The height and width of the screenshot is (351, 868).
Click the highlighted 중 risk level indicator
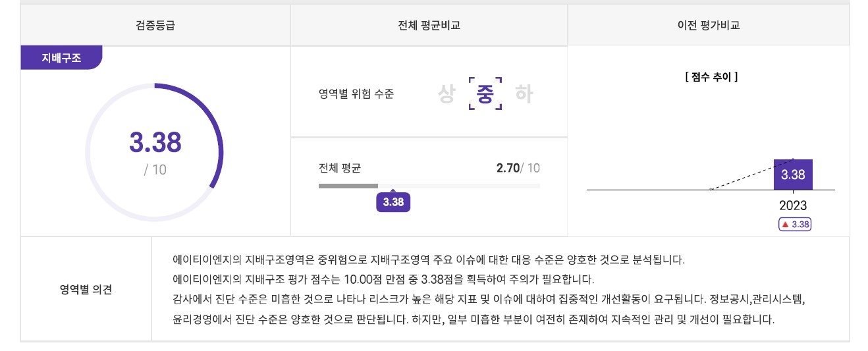point(485,94)
